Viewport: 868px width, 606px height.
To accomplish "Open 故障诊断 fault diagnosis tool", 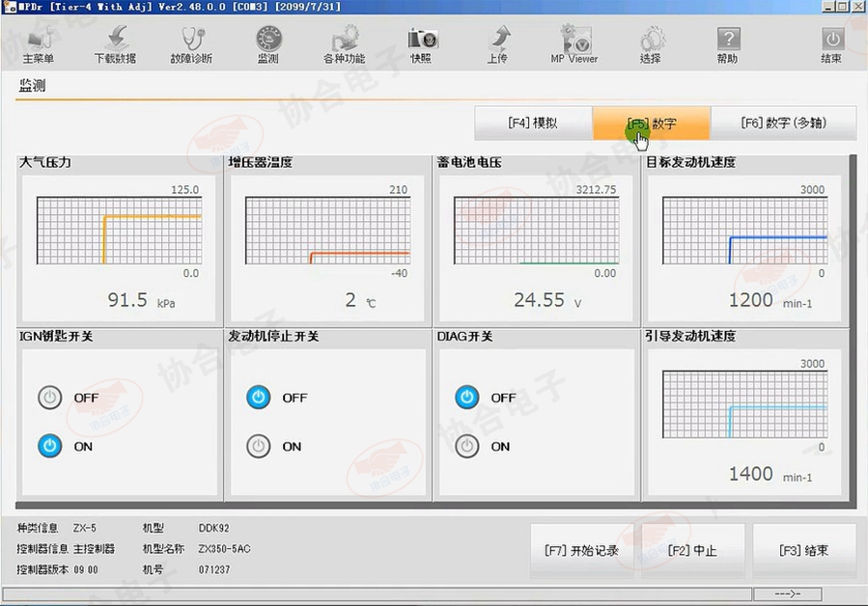I will 191,44.
